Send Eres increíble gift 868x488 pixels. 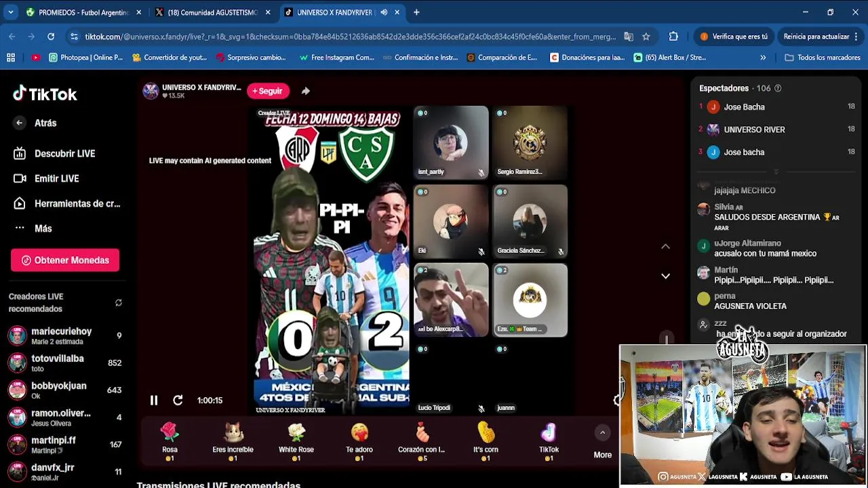pyautogui.click(x=233, y=442)
